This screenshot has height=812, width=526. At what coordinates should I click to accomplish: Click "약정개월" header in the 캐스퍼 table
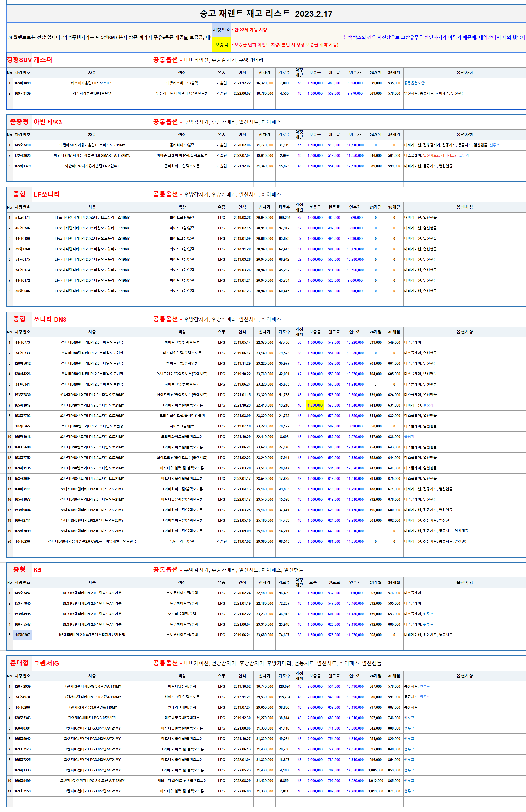pyautogui.click(x=299, y=72)
